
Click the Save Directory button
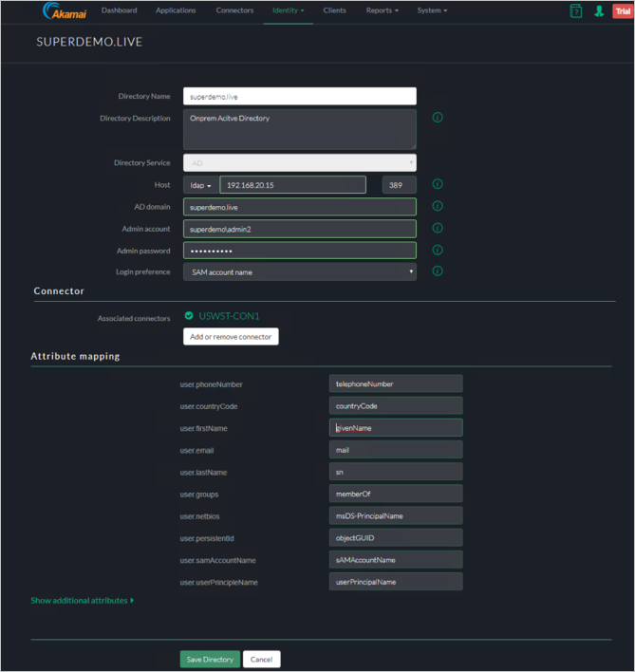[x=210, y=660]
